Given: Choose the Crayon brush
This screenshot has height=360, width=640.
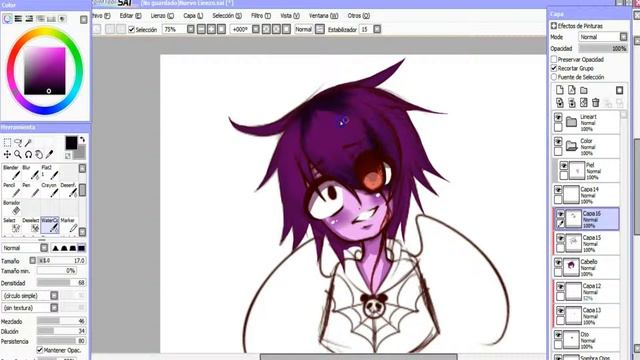Looking at the screenshot, I should tap(50, 190).
